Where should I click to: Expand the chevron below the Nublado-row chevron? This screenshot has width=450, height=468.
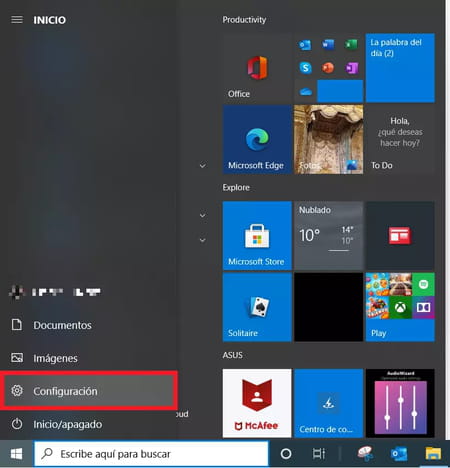(x=202, y=240)
